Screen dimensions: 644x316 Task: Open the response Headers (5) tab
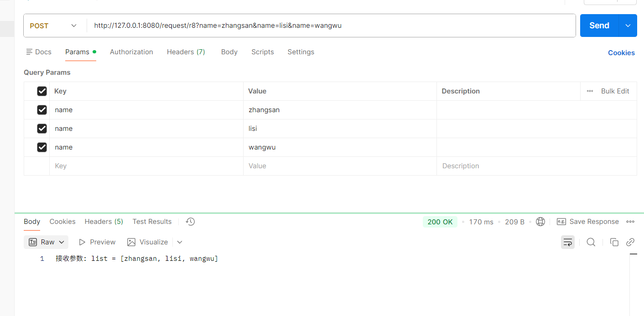click(104, 222)
